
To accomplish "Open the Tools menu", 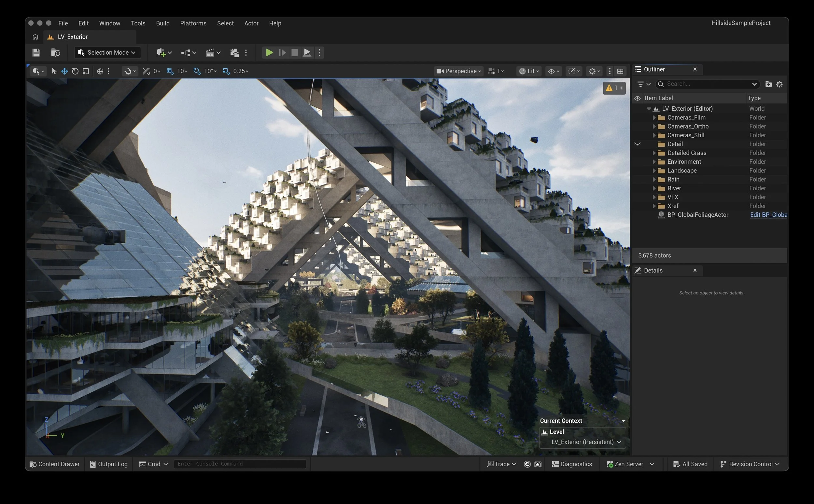I will 138,23.
